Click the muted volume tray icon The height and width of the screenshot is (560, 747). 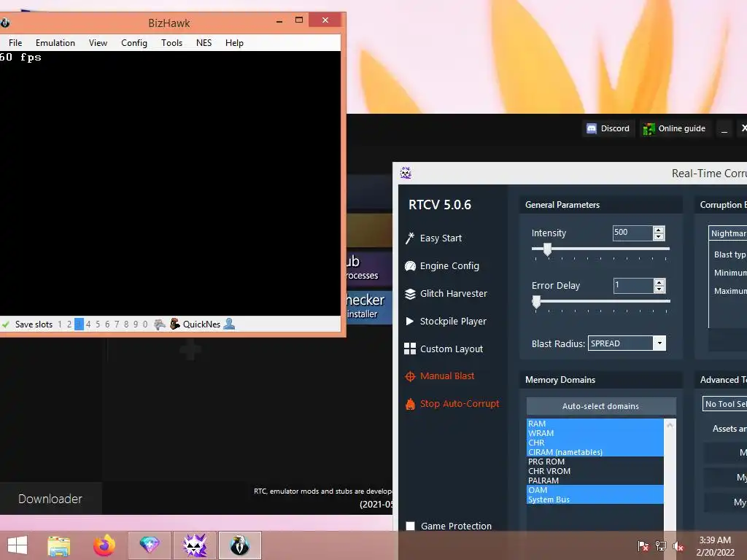click(x=678, y=546)
